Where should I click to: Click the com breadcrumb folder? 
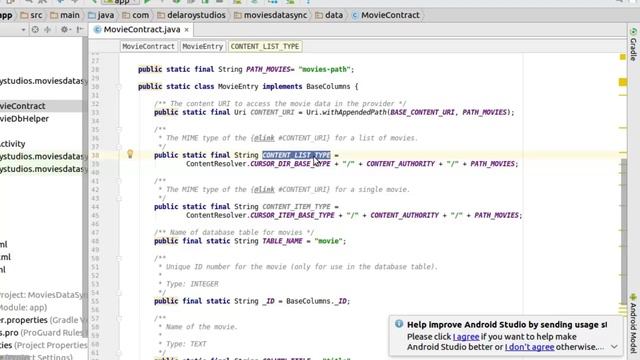coord(136,15)
